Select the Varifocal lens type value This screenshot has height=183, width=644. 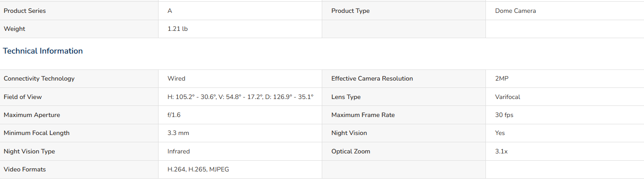pos(507,97)
